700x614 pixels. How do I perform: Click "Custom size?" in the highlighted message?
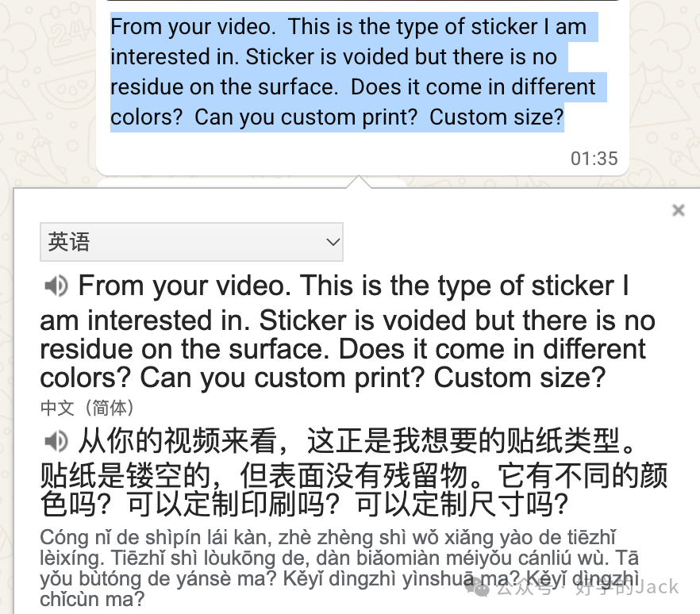click(497, 117)
